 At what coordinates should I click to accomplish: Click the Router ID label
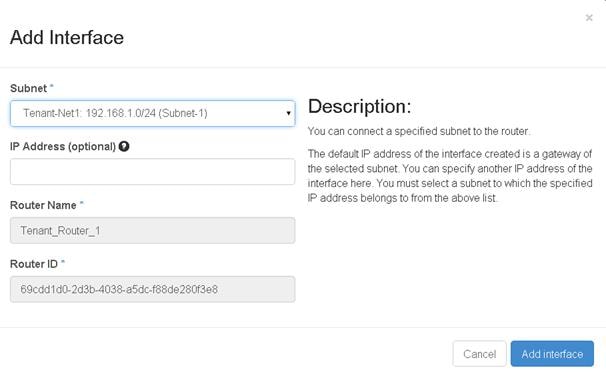34,264
